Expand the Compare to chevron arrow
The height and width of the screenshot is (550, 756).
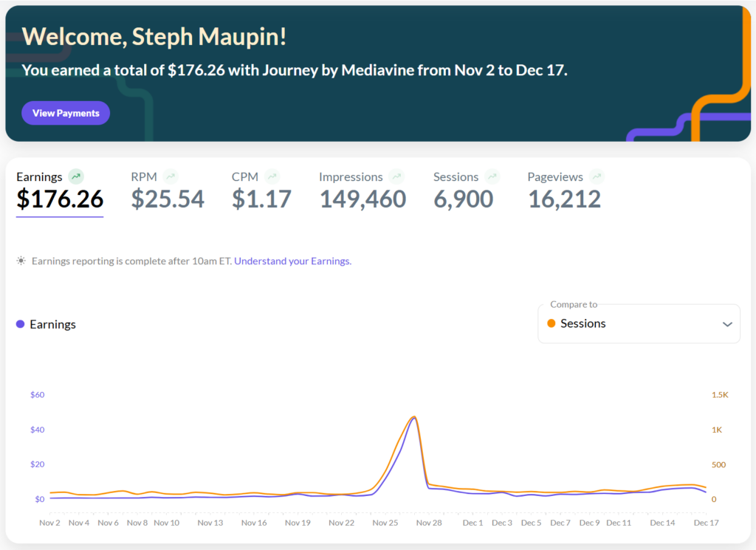point(727,324)
